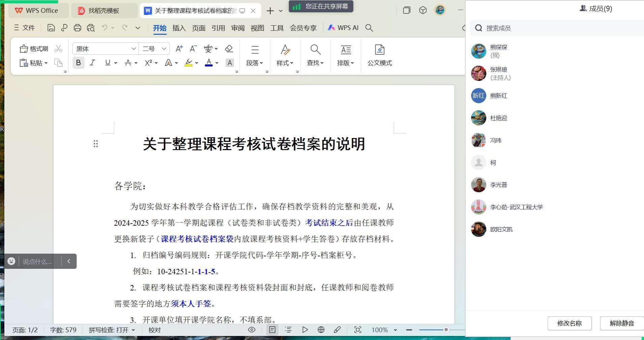644x340 pixels.
Task: Toggle Italic formatting
Action: (92, 63)
